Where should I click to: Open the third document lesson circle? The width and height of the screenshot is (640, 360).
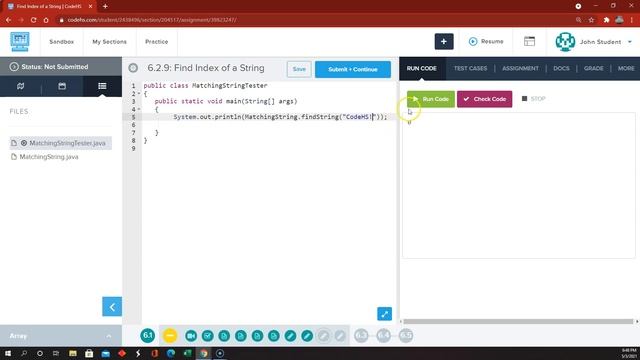click(x=257, y=336)
